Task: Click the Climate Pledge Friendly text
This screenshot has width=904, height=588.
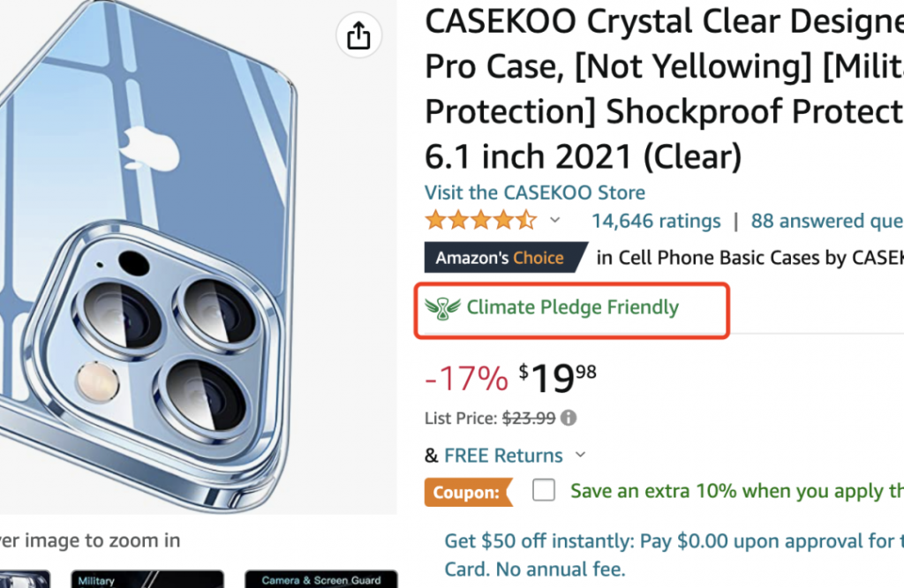Action: (x=572, y=307)
